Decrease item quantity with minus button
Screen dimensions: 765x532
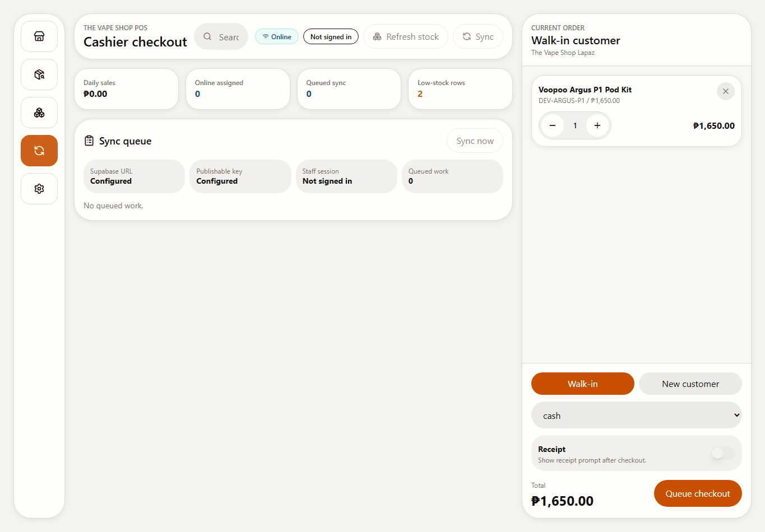tap(553, 125)
